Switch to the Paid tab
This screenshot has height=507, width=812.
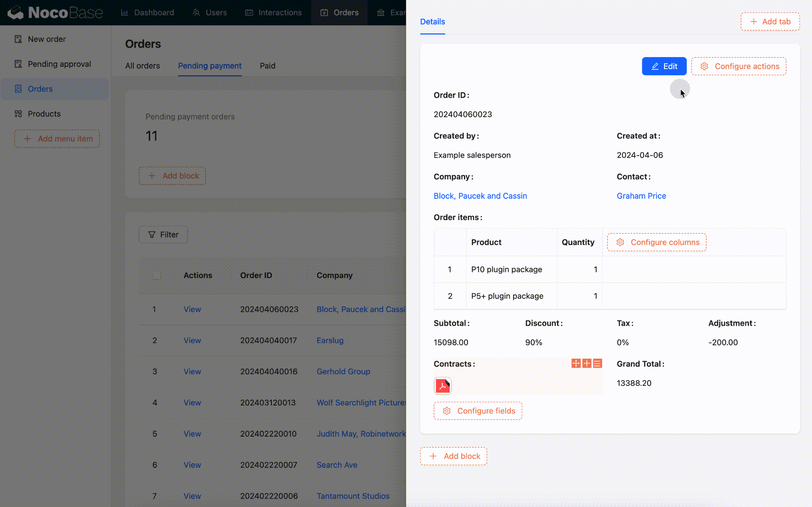click(x=268, y=66)
